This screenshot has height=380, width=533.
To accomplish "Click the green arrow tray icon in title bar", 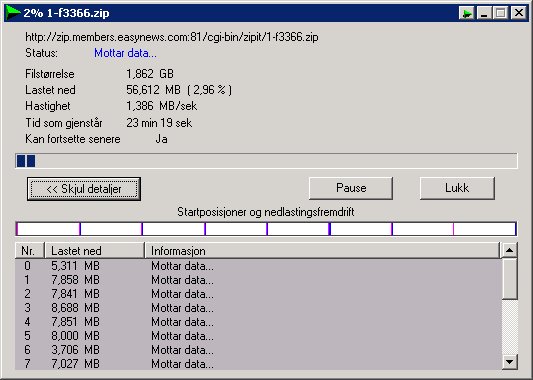I will pyautogui.click(x=467, y=13).
